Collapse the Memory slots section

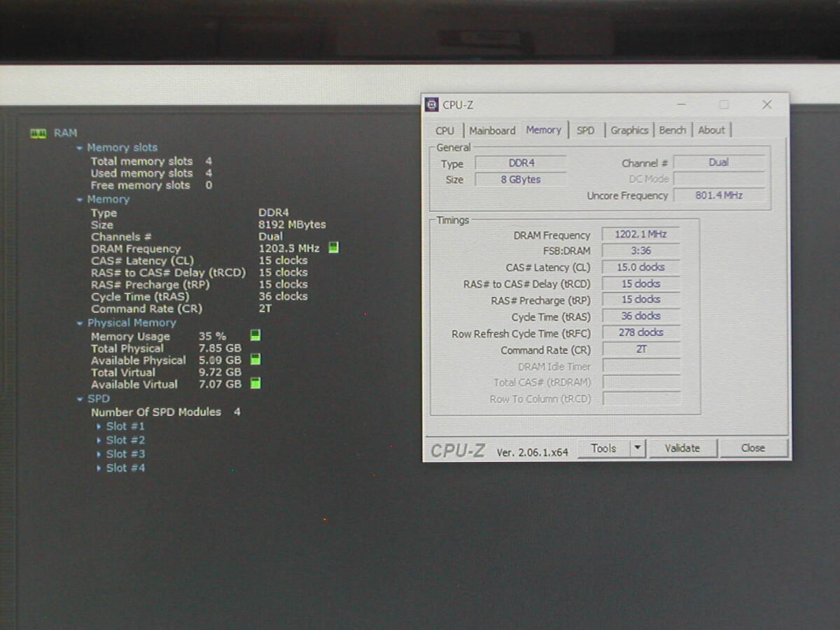[x=80, y=148]
